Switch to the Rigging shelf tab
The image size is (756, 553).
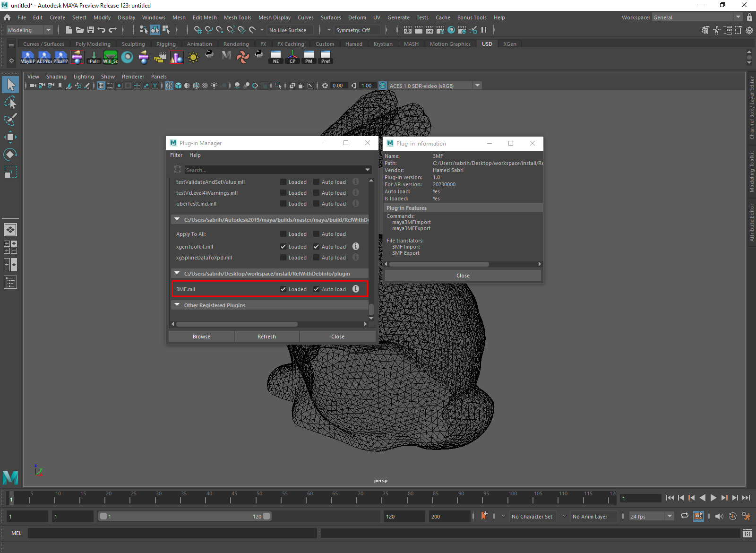[166, 44]
